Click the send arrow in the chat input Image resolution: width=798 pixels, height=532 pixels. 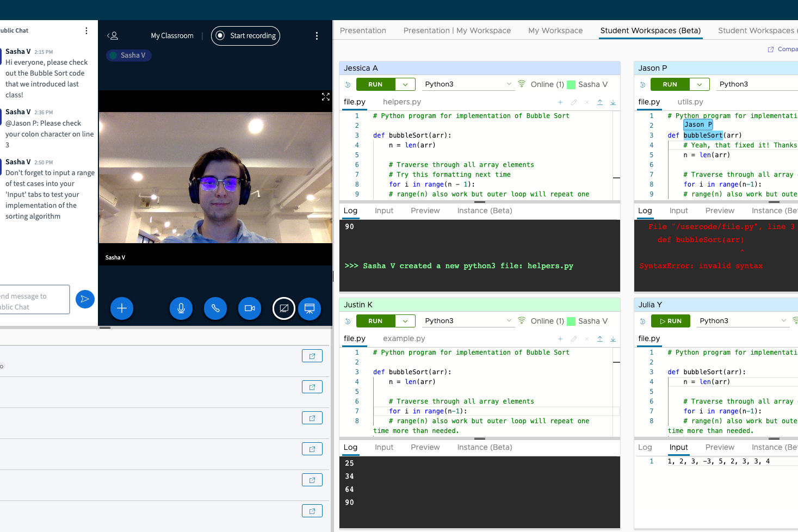(85, 298)
